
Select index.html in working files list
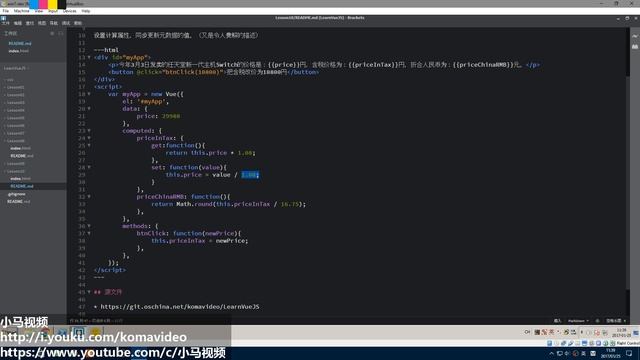click(x=18, y=51)
